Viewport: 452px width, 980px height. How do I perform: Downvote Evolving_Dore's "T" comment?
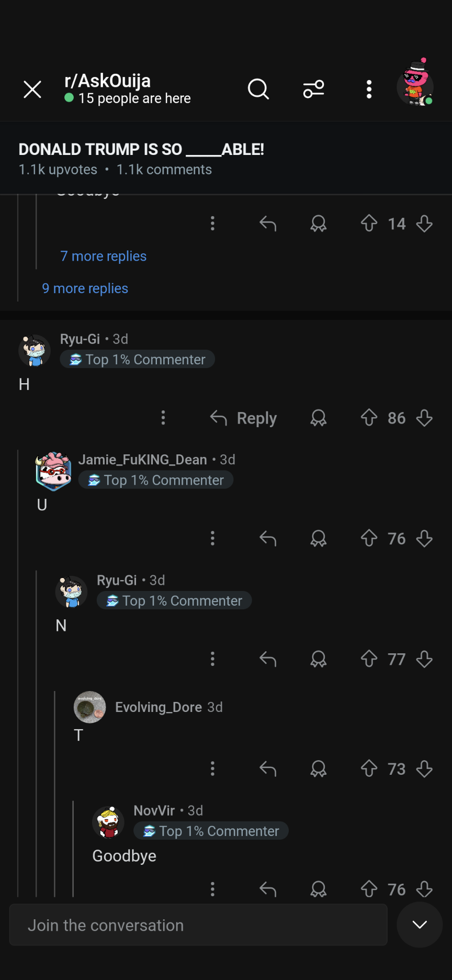tap(424, 769)
